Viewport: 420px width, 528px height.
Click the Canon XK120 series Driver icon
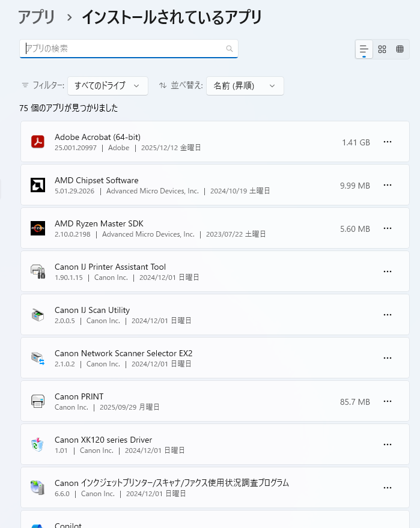tap(38, 445)
